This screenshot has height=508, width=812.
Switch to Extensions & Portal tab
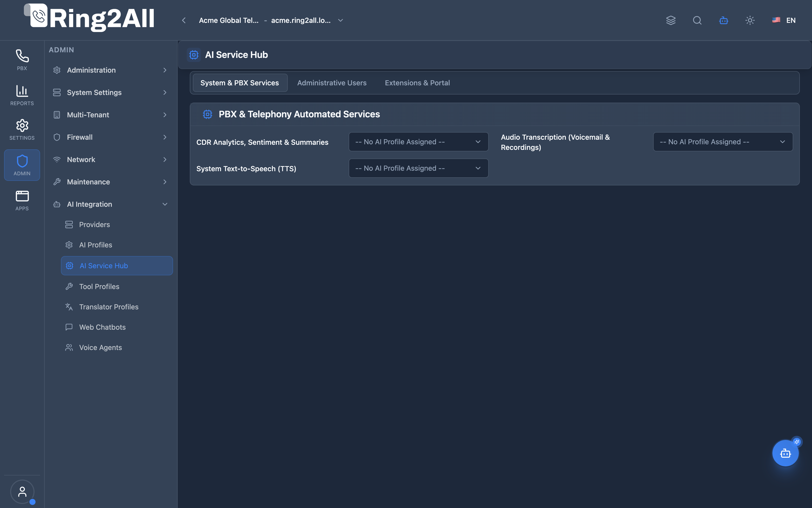417,83
